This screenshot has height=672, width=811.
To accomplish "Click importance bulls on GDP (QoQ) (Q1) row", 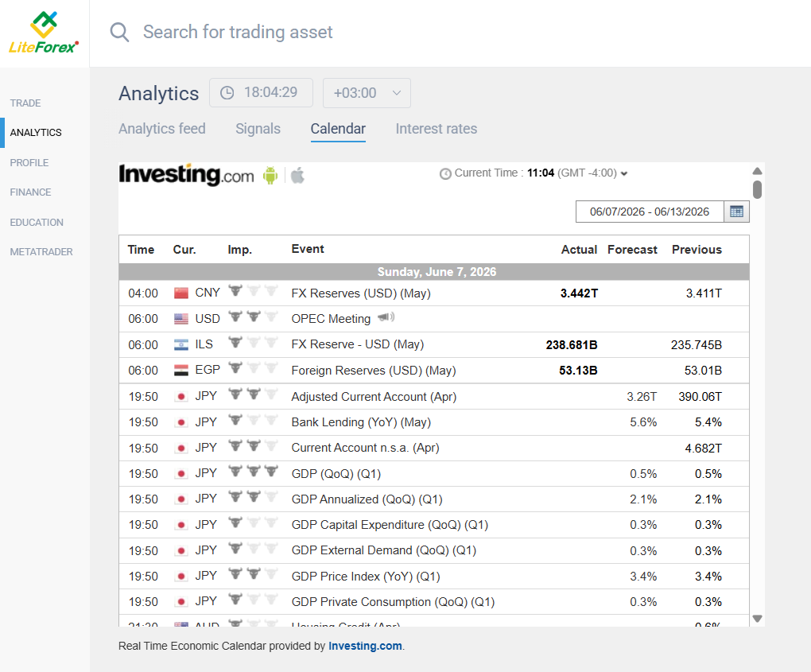I will [254, 472].
